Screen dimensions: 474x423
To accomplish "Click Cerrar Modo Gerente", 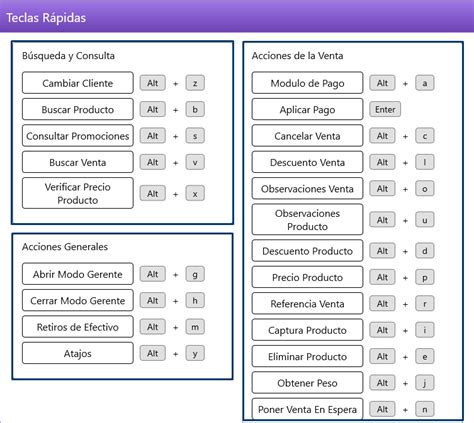I will 78,300.
